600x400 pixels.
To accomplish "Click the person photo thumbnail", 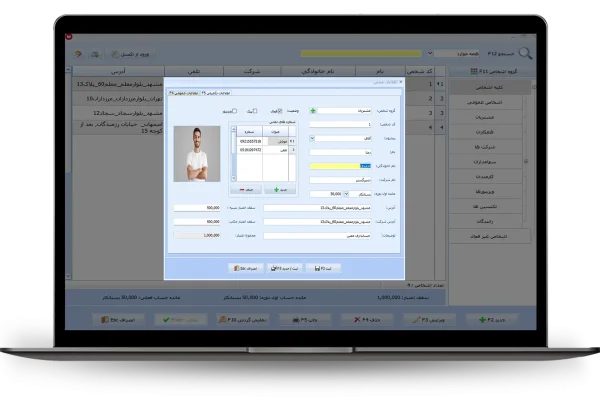I will coord(197,154).
